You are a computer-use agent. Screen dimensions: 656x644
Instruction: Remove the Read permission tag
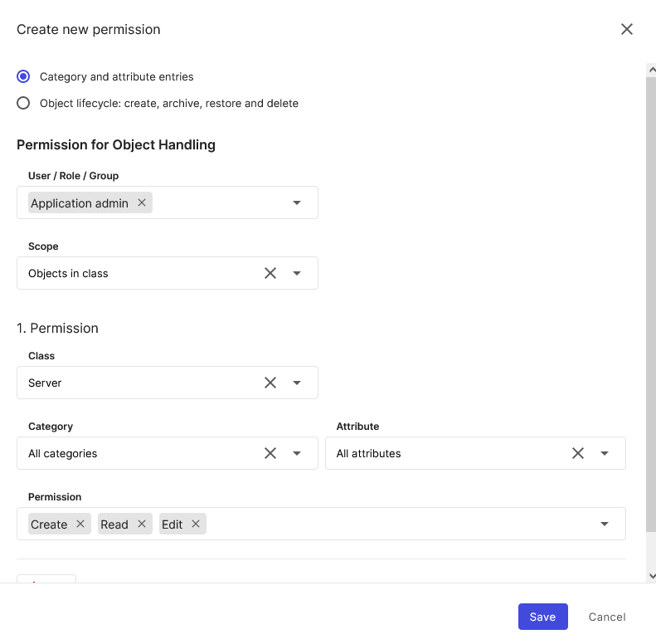point(142,524)
